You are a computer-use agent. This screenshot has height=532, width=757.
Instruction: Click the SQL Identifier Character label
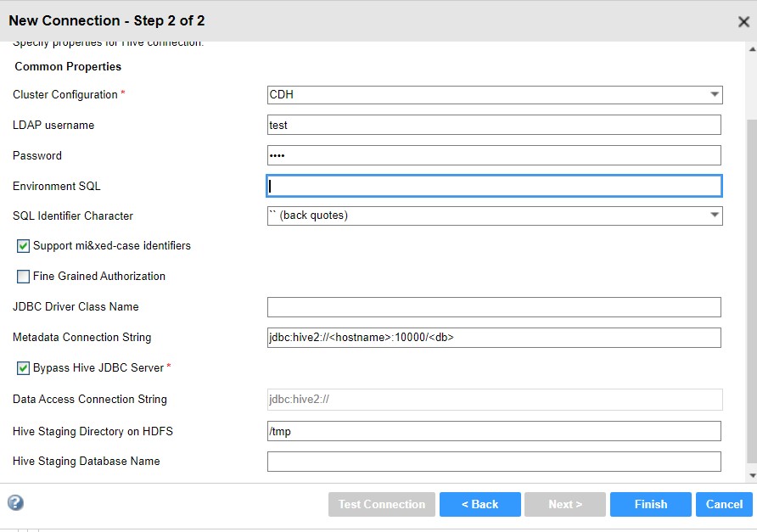click(73, 216)
